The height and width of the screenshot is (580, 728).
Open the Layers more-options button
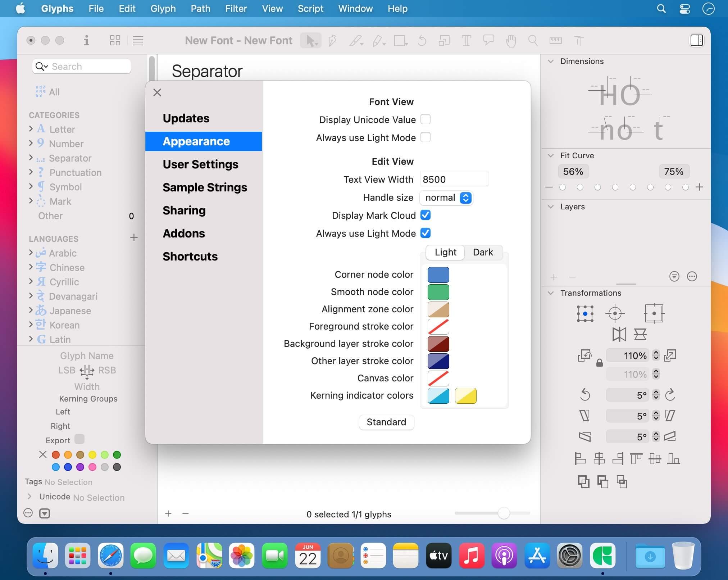click(692, 276)
